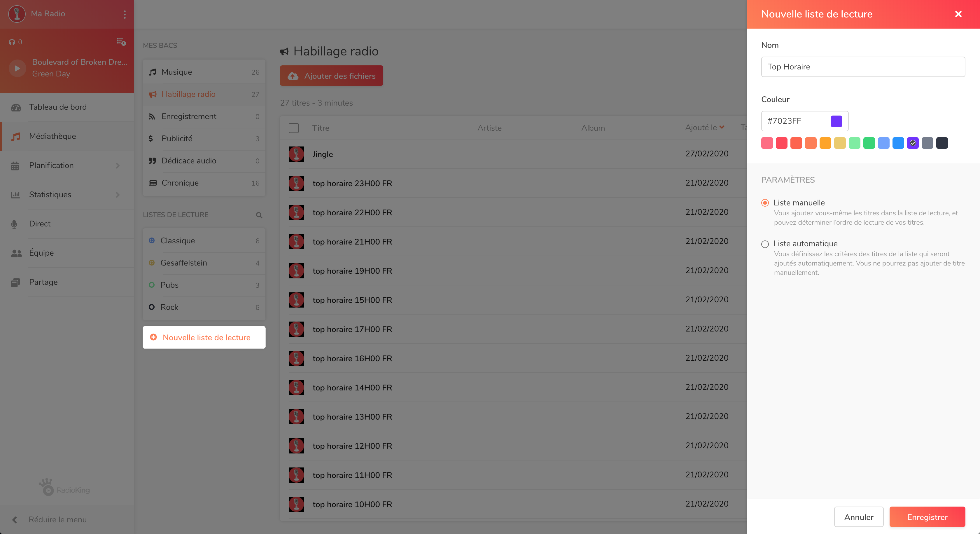
Task: Select the Dédicace audio bin
Action: tap(204, 160)
